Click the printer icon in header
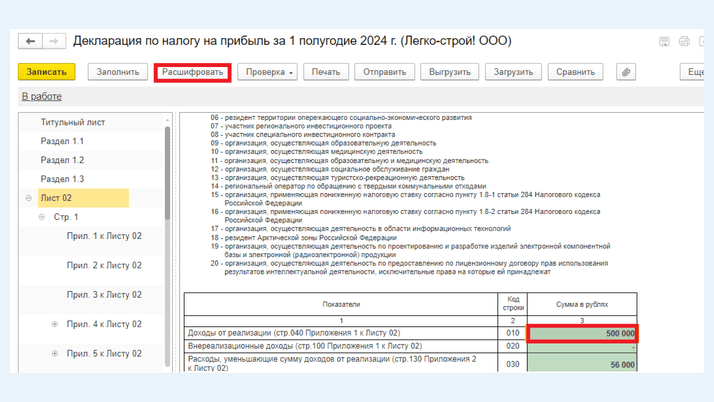This screenshot has width=714, height=402. pyautogui.click(x=684, y=41)
